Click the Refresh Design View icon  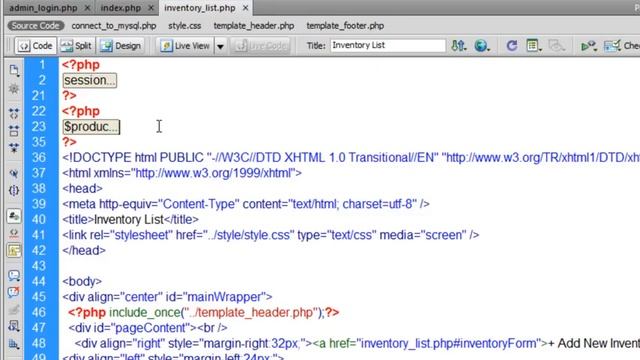(x=511, y=46)
